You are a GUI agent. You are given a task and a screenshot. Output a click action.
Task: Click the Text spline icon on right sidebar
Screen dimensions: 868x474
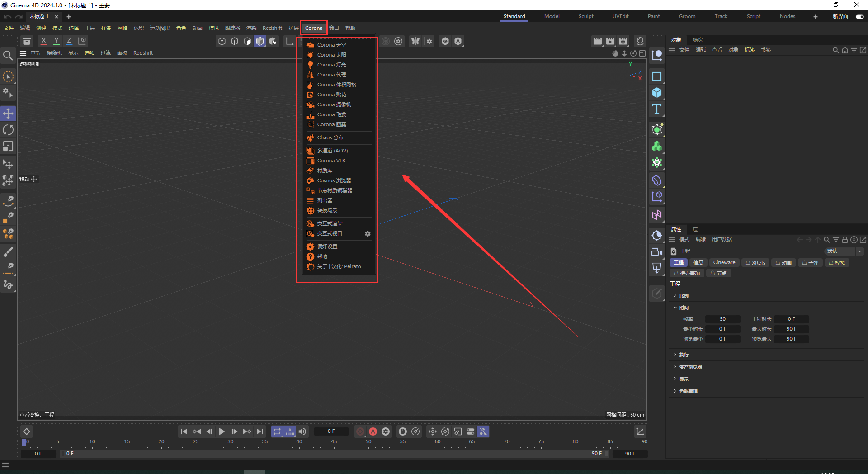pyautogui.click(x=656, y=109)
